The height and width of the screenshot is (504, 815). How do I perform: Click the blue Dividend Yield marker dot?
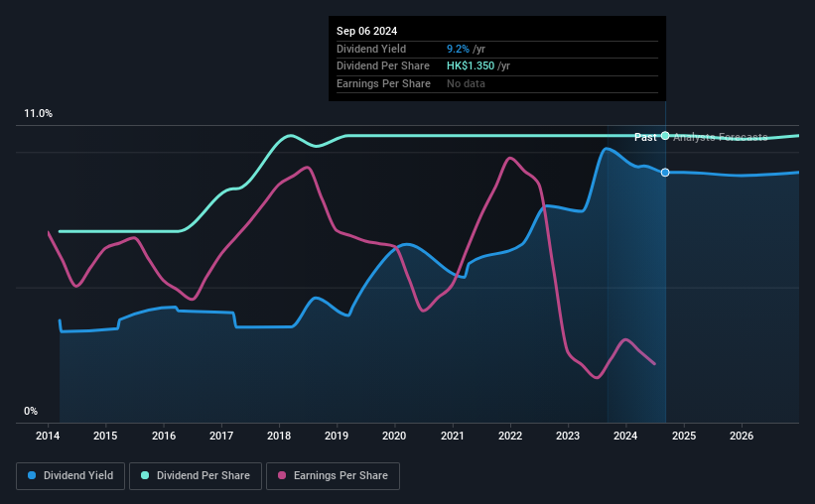click(x=665, y=173)
